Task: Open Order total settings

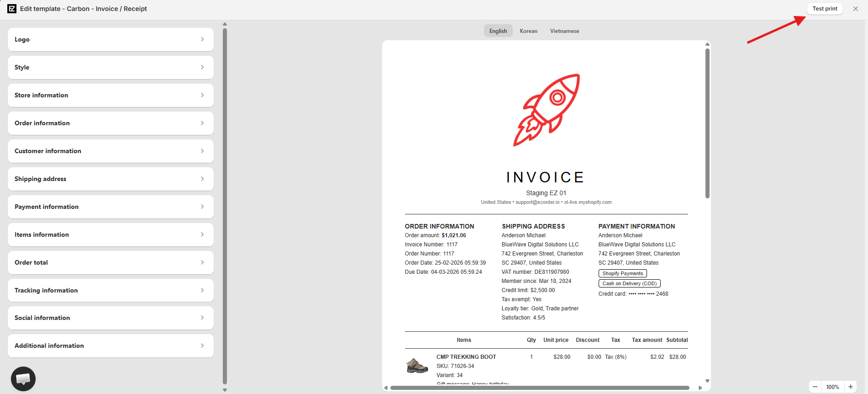Action: point(110,262)
